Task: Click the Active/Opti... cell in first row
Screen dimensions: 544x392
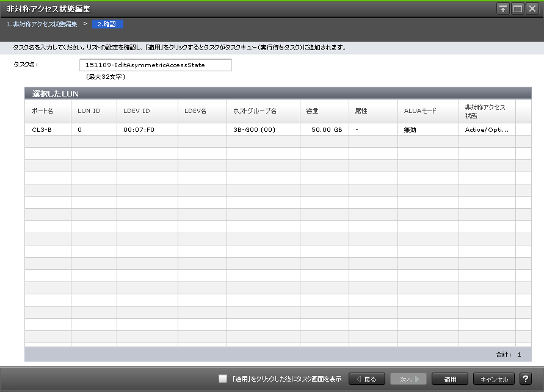Action: (x=487, y=129)
